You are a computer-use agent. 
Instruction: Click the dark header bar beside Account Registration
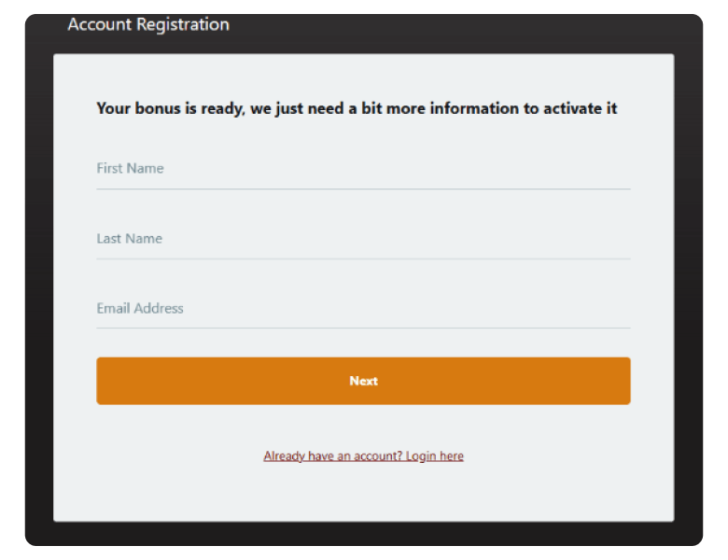click(467, 28)
